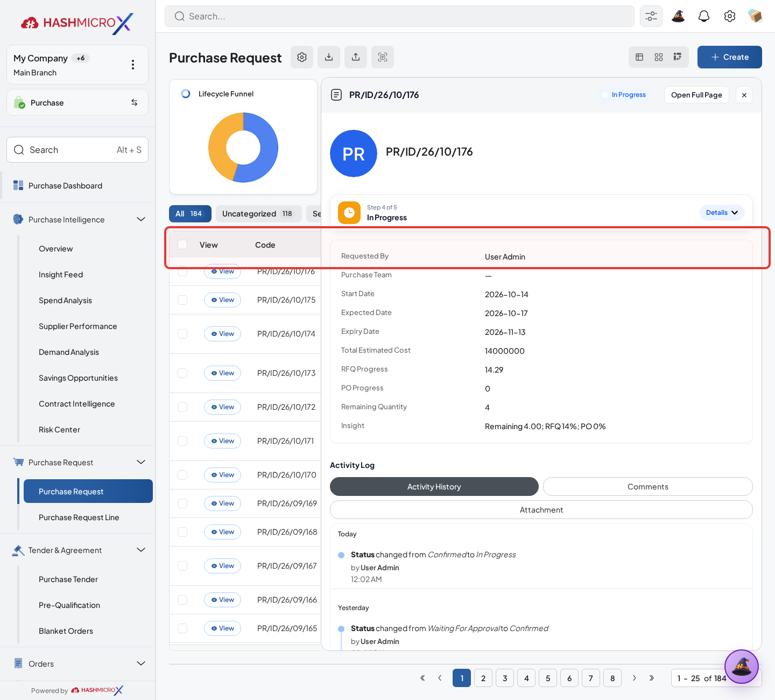Check the row PR/ID/26/10/170 checkbox

[182, 475]
